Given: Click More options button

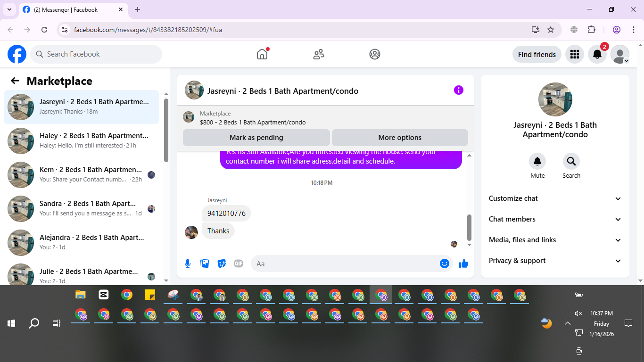Looking at the screenshot, I should pos(400,138).
